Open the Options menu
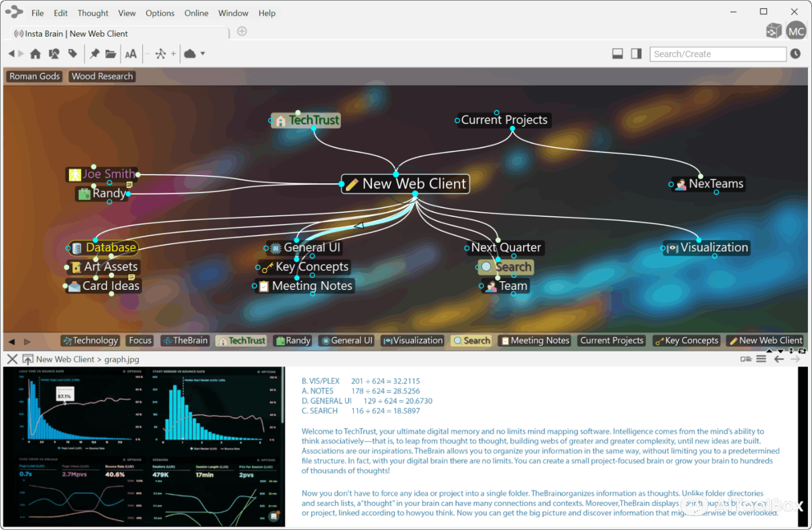This screenshot has height=530, width=812. click(159, 13)
